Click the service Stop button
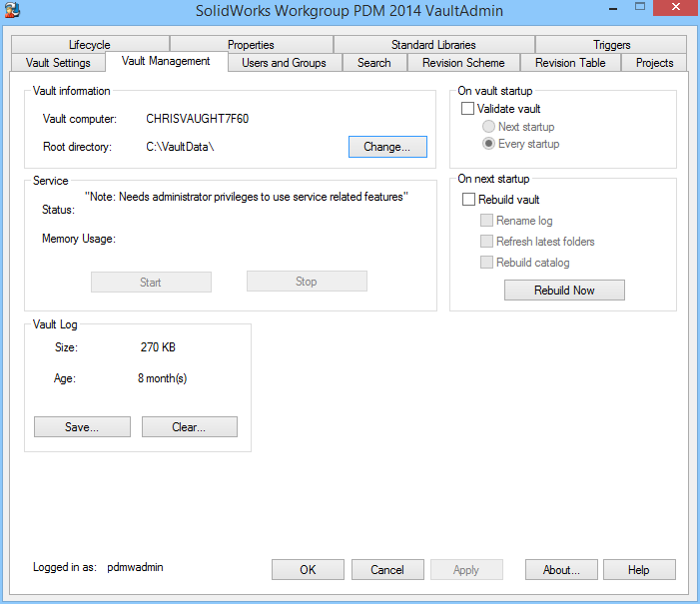The width and height of the screenshot is (700, 604). pos(307,282)
